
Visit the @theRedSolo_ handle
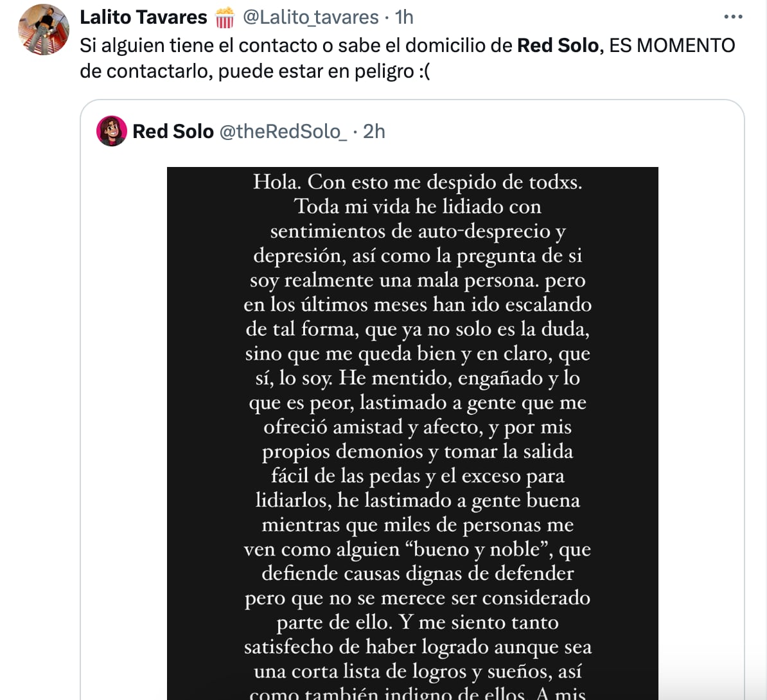[x=283, y=132]
